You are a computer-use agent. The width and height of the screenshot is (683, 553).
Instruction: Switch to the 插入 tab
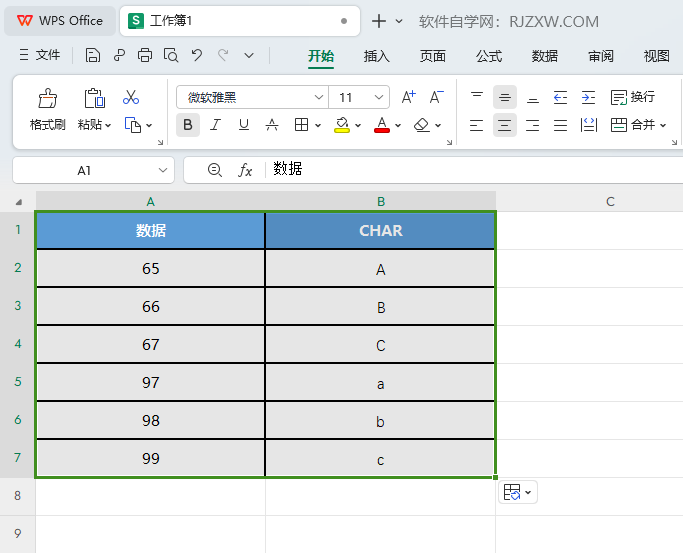click(377, 56)
